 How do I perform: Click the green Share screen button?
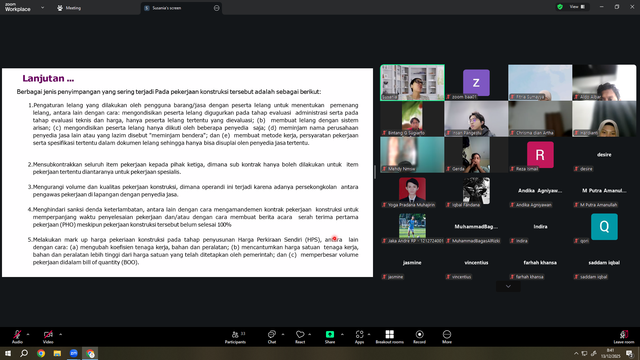[x=330, y=337]
